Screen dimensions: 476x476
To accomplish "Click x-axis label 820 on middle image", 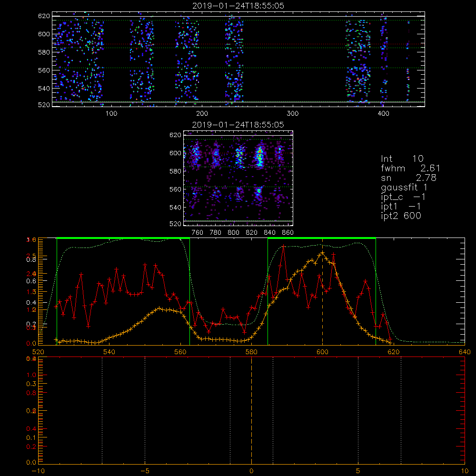I will [252, 233].
